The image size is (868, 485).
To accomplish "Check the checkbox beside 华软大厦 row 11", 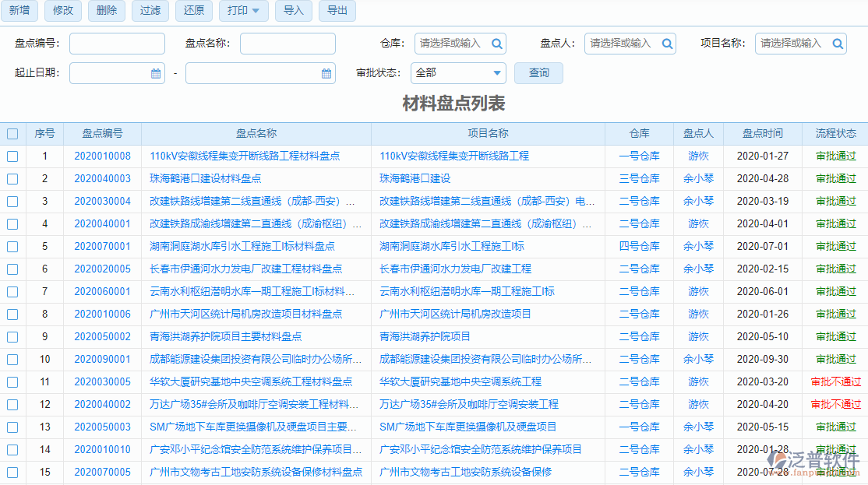I will coord(12,381).
